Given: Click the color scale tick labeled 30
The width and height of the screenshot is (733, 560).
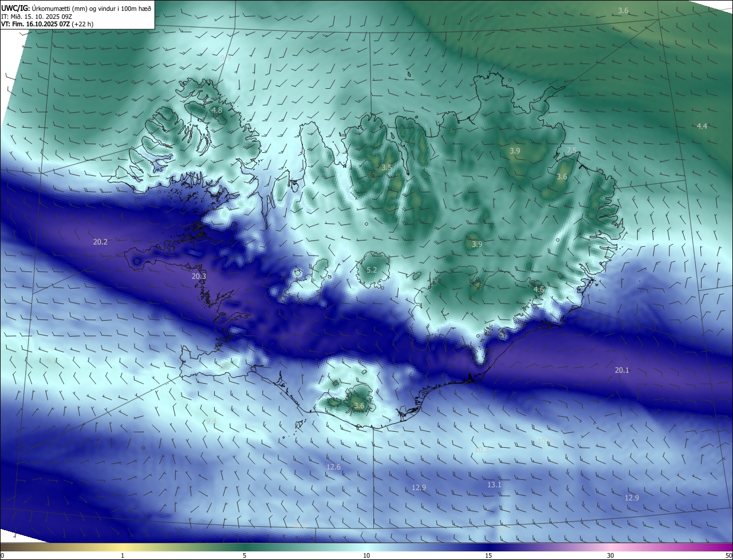Looking at the screenshot, I should (x=610, y=555).
